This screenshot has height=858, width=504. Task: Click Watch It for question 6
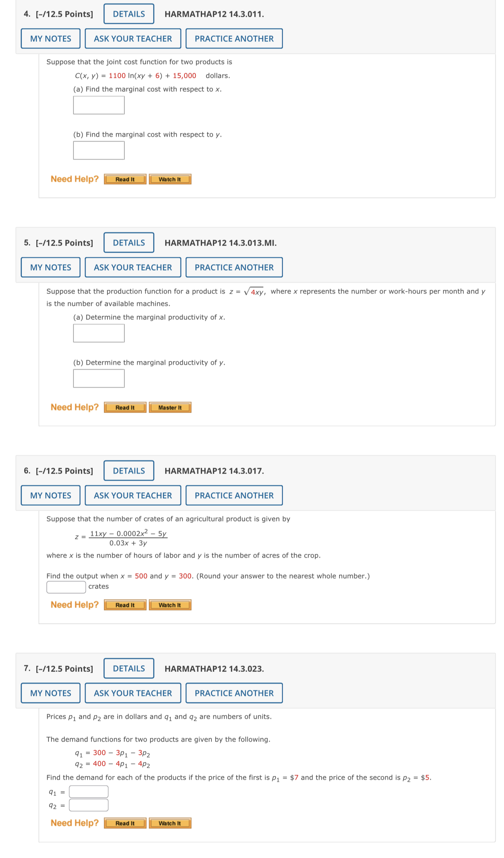tap(170, 605)
